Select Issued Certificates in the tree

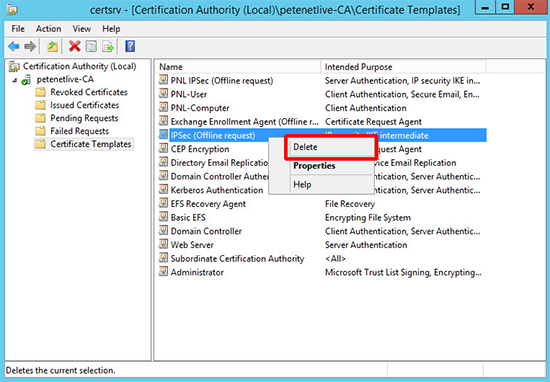point(85,105)
